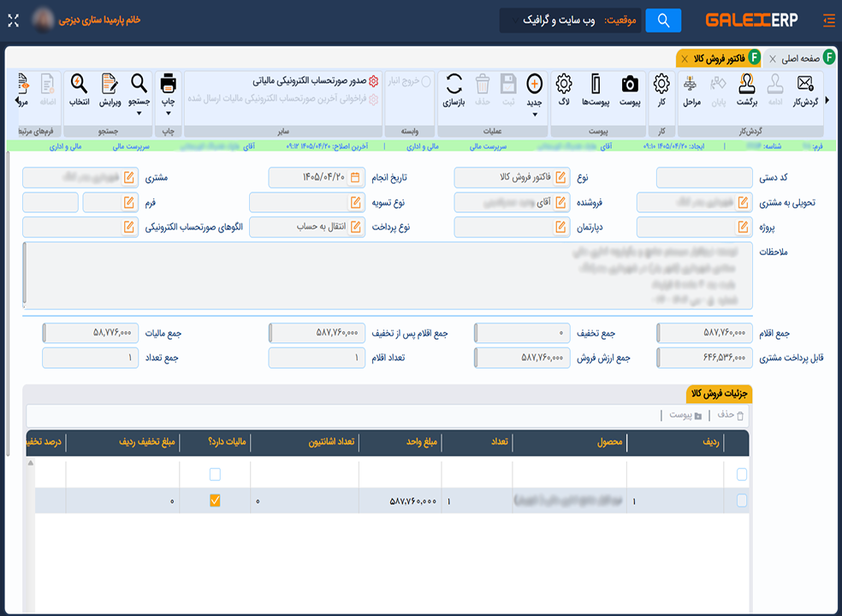
Task: Open the لاگ log gear icon
Action: point(564,85)
